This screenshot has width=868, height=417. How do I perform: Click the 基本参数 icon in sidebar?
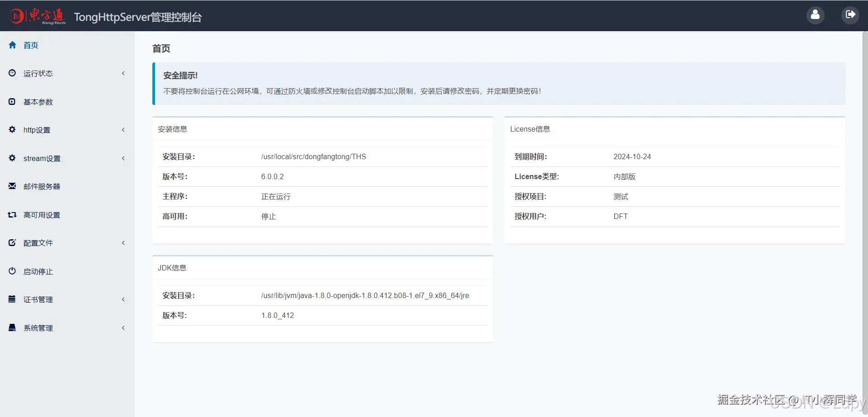[x=12, y=101]
